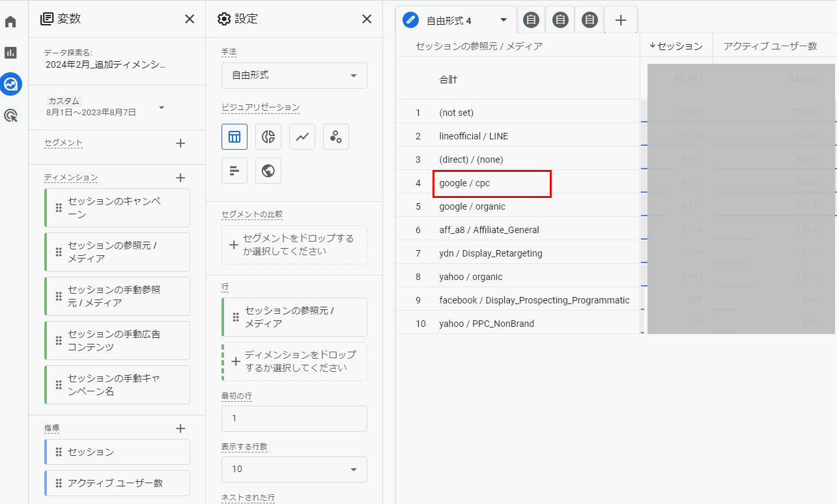Image resolution: width=837 pixels, height=504 pixels.
Task: Select セッションの手動参照元 / メディア dimension
Action: pos(117,296)
